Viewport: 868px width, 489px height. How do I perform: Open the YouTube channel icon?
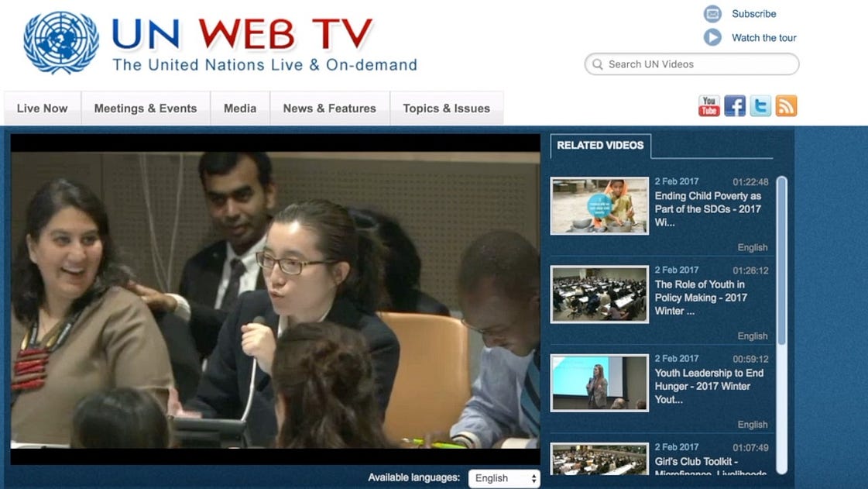click(708, 105)
